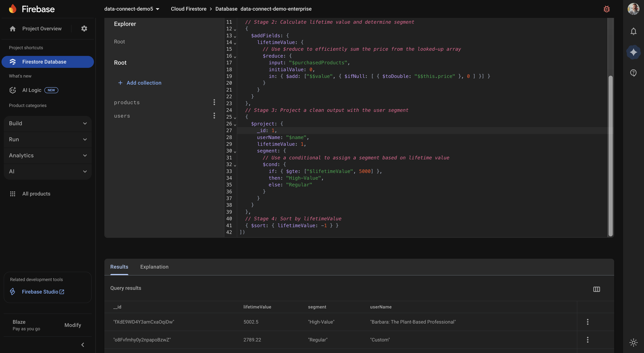Screen dimensions: 644x353
Task: Open Project Overview page
Action: click(x=42, y=28)
